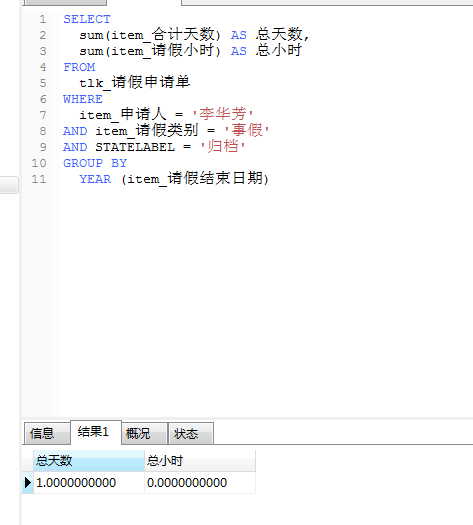Click GROUP BY on line 10
The width and height of the screenshot is (473, 525).
click(95, 163)
